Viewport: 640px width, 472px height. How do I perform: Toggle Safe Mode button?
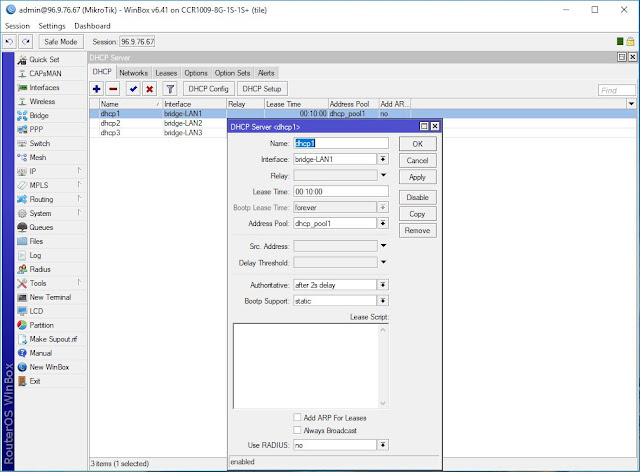coord(61,42)
